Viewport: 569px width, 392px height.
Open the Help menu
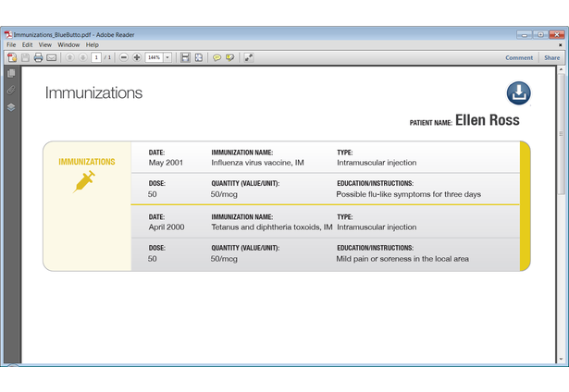93,44
